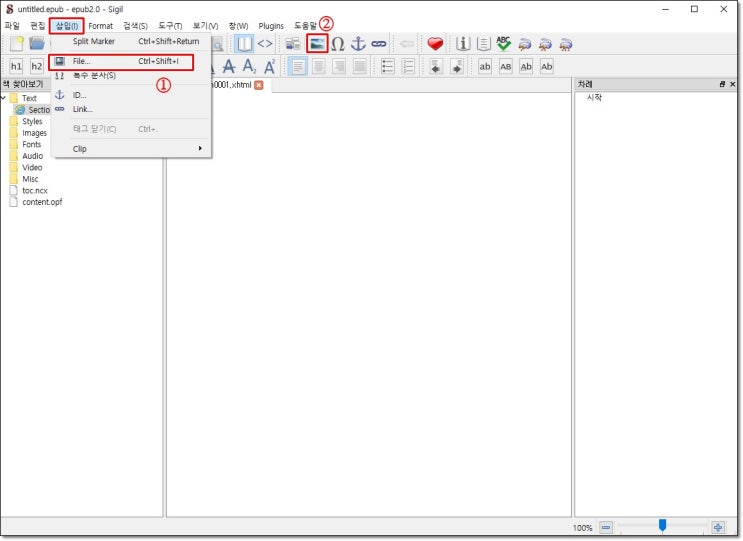
Task: Toggle align left paragraph button
Action: (x=298, y=67)
